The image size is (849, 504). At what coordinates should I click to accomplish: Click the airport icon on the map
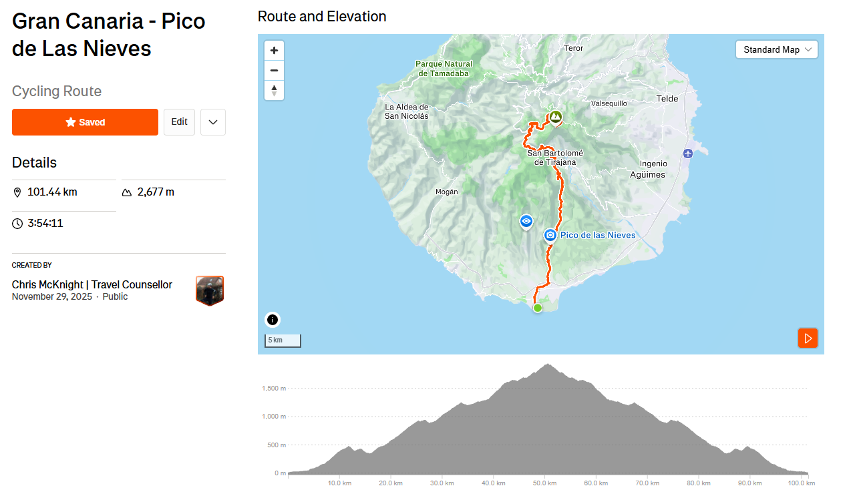point(688,154)
